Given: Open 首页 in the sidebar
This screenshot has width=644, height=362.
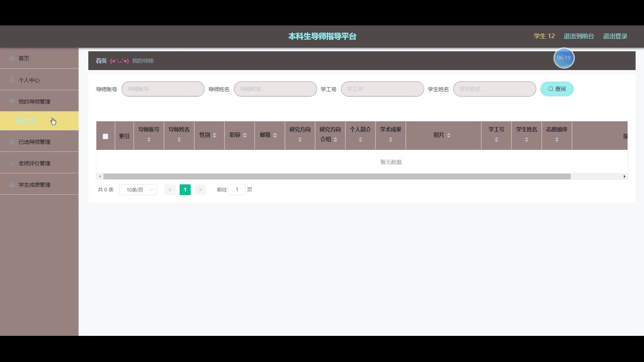Looking at the screenshot, I should (39, 58).
